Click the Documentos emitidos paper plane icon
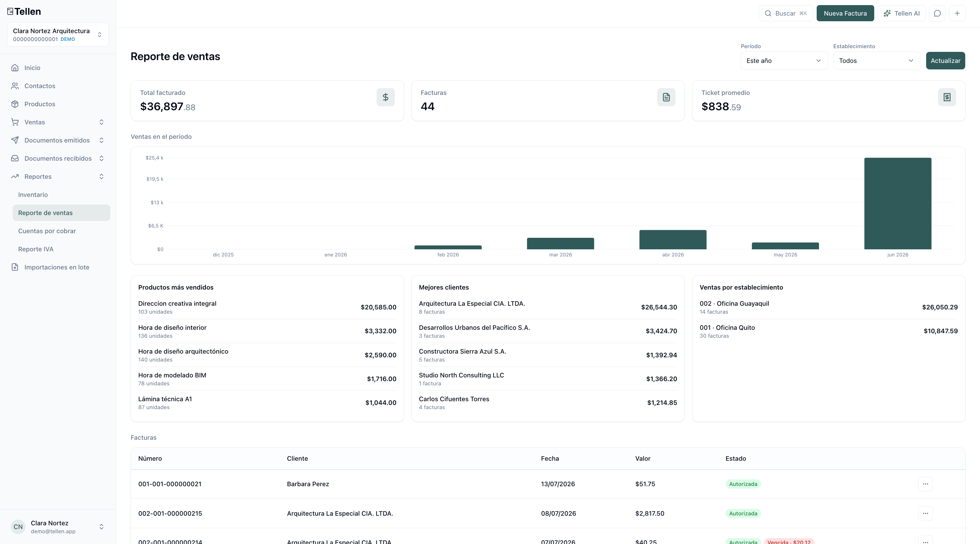Viewport: 980px width, 544px height. click(x=15, y=140)
